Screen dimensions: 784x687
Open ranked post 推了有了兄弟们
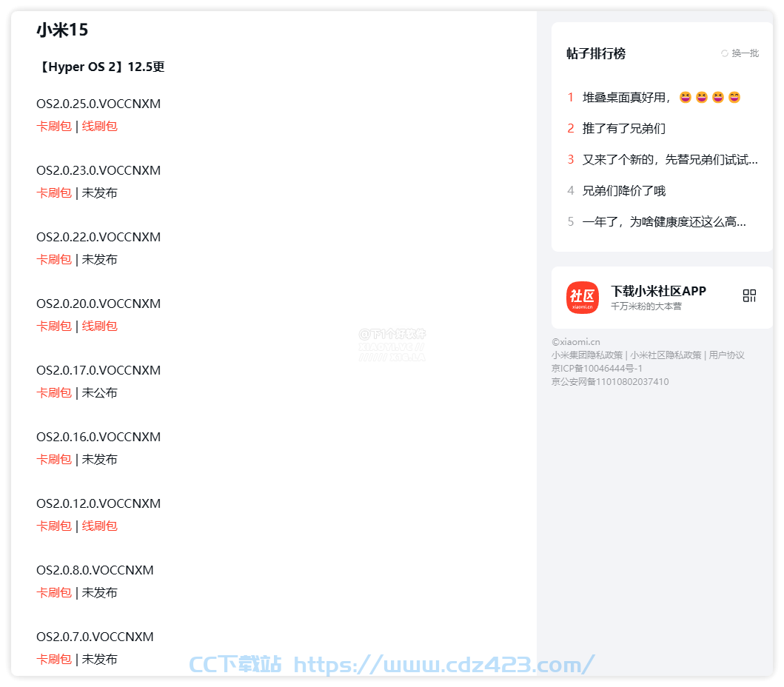pyautogui.click(x=623, y=129)
